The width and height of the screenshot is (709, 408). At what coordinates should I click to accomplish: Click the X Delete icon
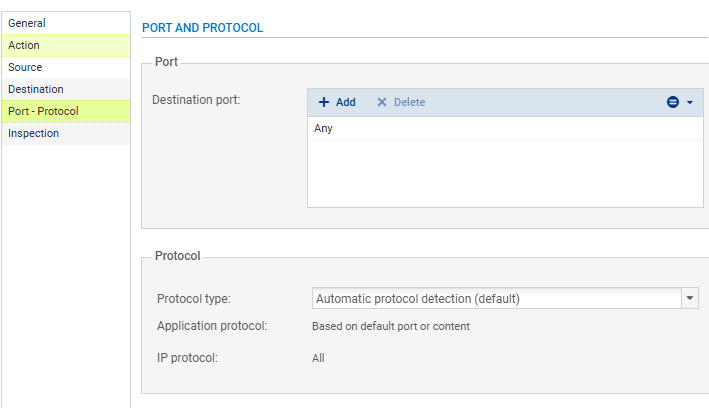[x=381, y=102]
